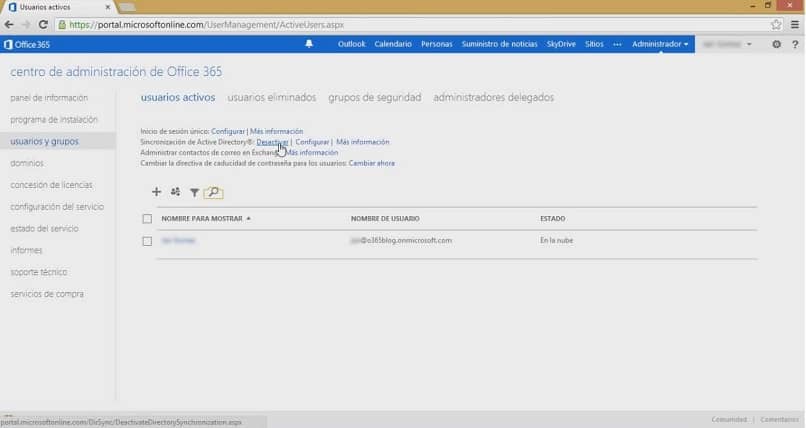This screenshot has width=806, height=428.
Task: Click the add user plus icon
Action: [x=156, y=192]
